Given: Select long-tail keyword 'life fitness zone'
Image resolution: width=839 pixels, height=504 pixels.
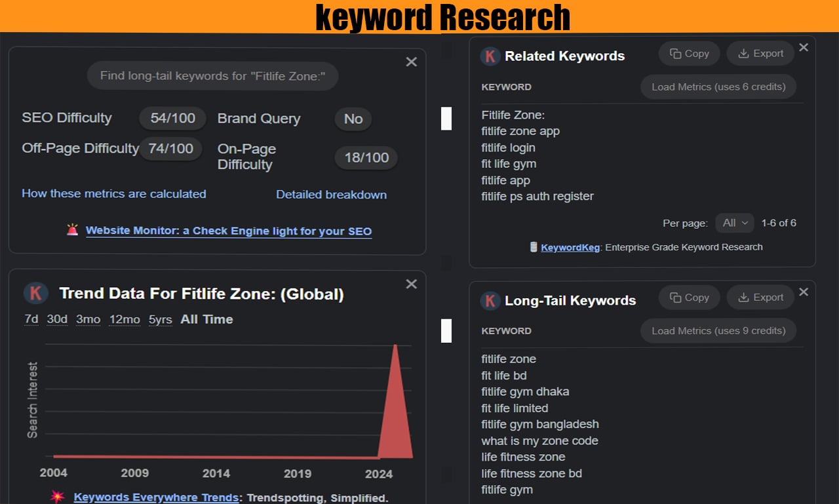Looking at the screenshot, I should coord(523,457).
